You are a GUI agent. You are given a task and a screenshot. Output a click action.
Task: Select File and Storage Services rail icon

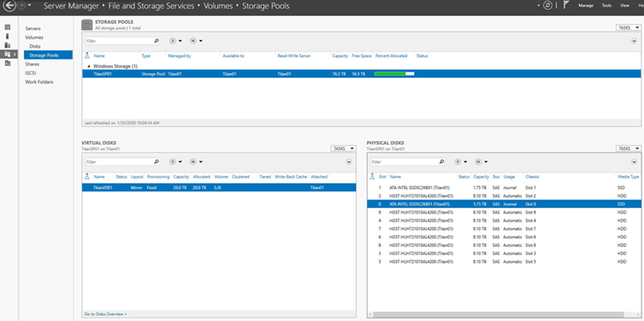(x=7, y=54)
